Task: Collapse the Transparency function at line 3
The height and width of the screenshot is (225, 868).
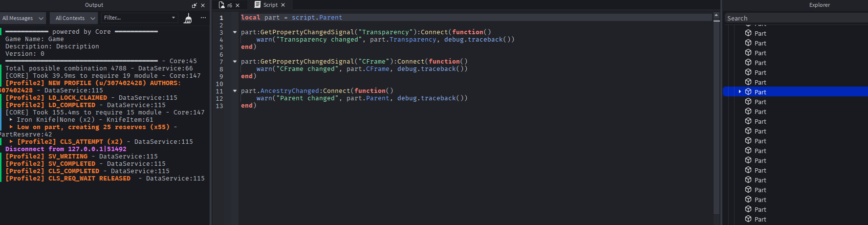Action: coord(235,32)
